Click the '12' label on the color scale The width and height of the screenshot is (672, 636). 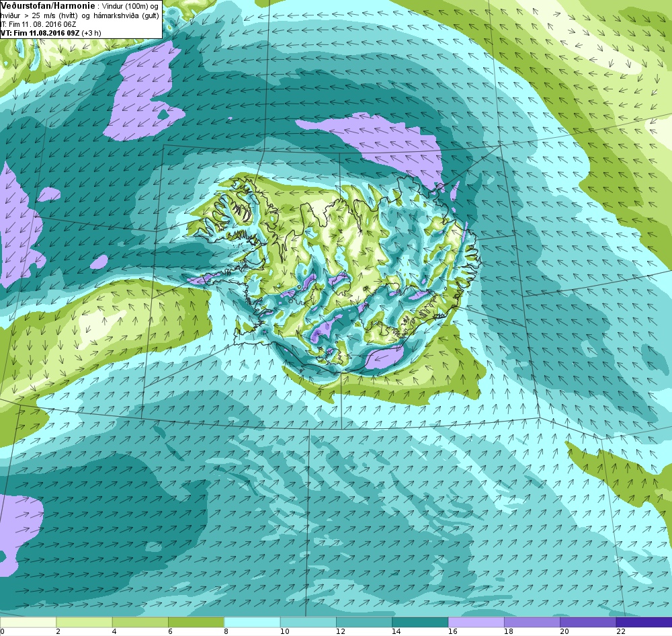(x=341, y=631)
